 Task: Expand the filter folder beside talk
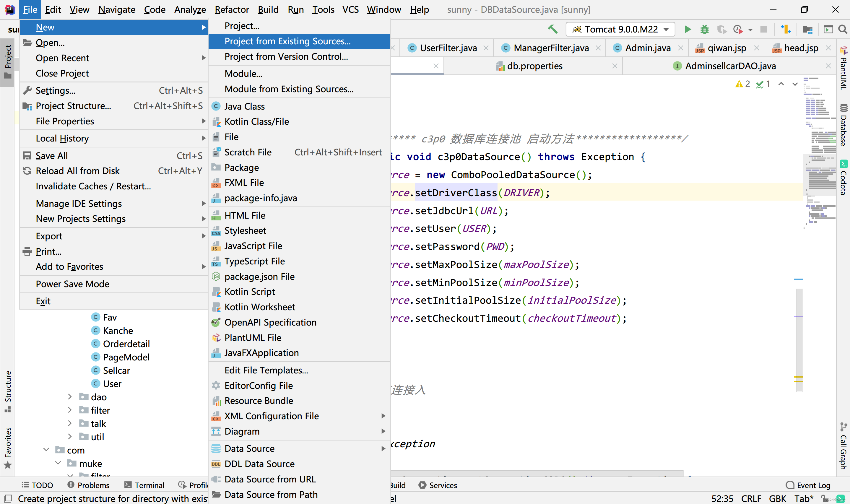tap(70, 410)
